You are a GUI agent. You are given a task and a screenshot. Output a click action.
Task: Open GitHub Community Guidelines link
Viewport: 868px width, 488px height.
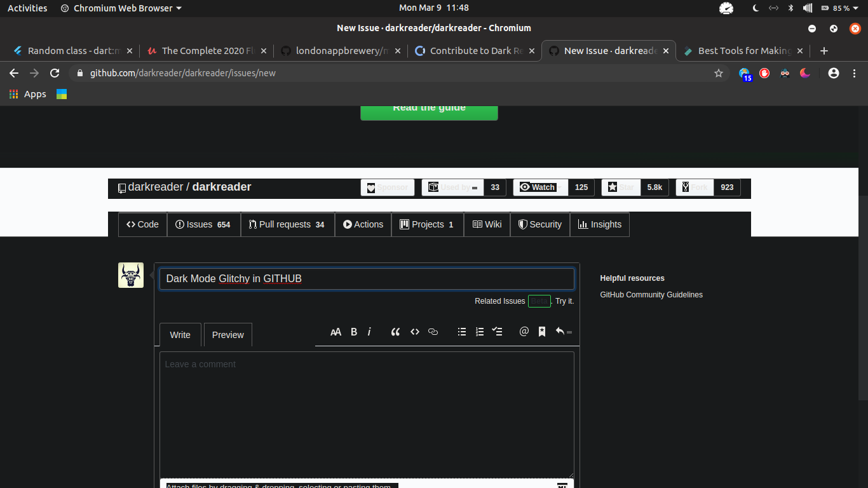point(651,295)
